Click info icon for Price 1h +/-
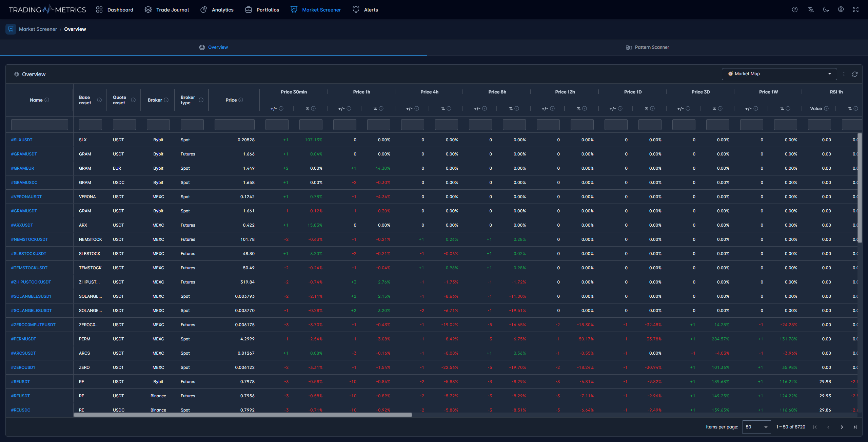This screenshot has height=442, width=868. 349,108
